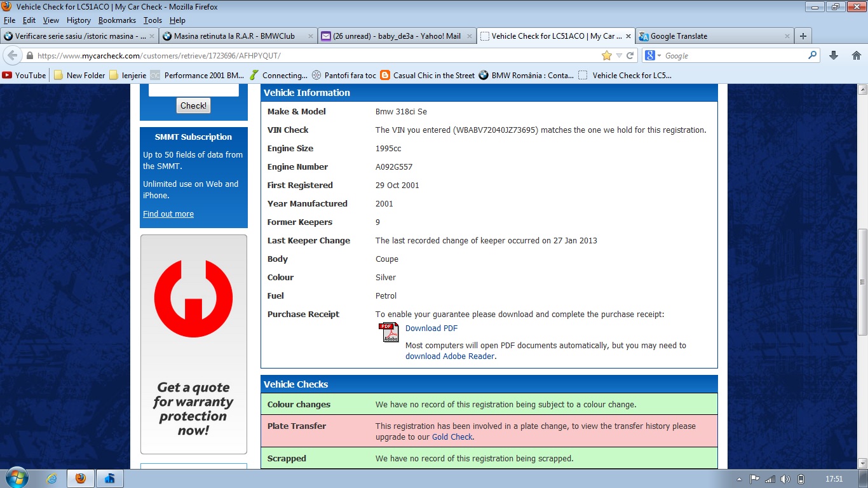Open the Help menu
This screenshot has width=868, height=488.
pos(177,20)
